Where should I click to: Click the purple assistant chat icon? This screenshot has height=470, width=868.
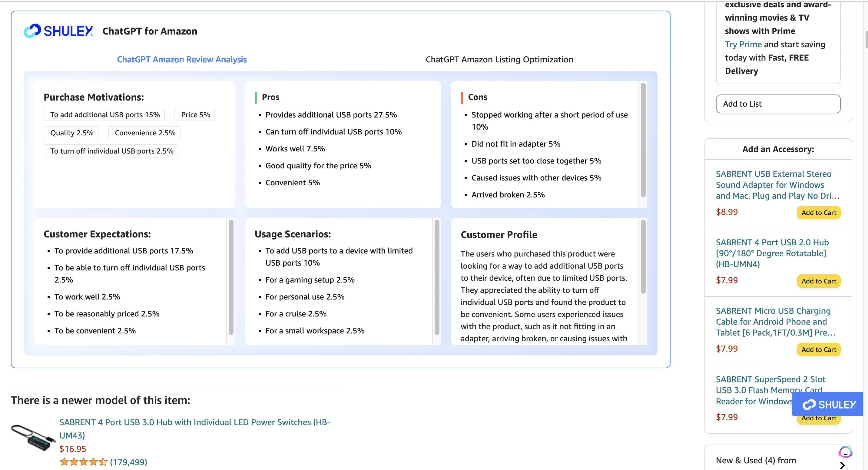coord(845,452)
